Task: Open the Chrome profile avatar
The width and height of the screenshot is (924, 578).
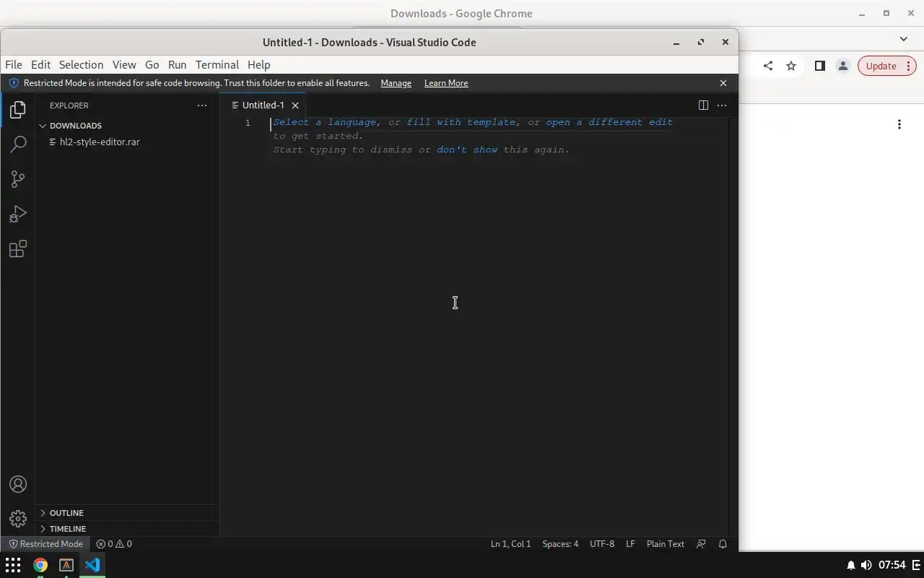Action: [x=842, y=66]
